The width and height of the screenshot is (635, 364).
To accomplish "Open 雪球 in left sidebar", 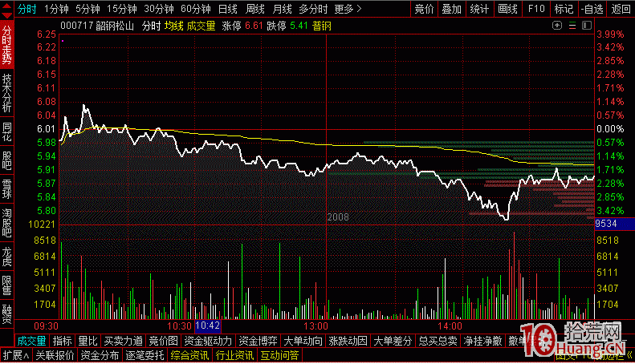I will coord(7,189).
